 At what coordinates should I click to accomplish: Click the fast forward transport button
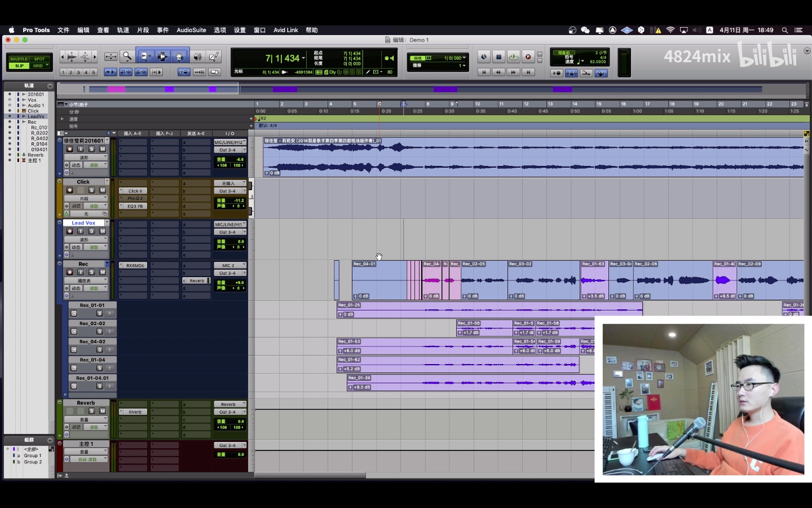click(x=513, y=72)
